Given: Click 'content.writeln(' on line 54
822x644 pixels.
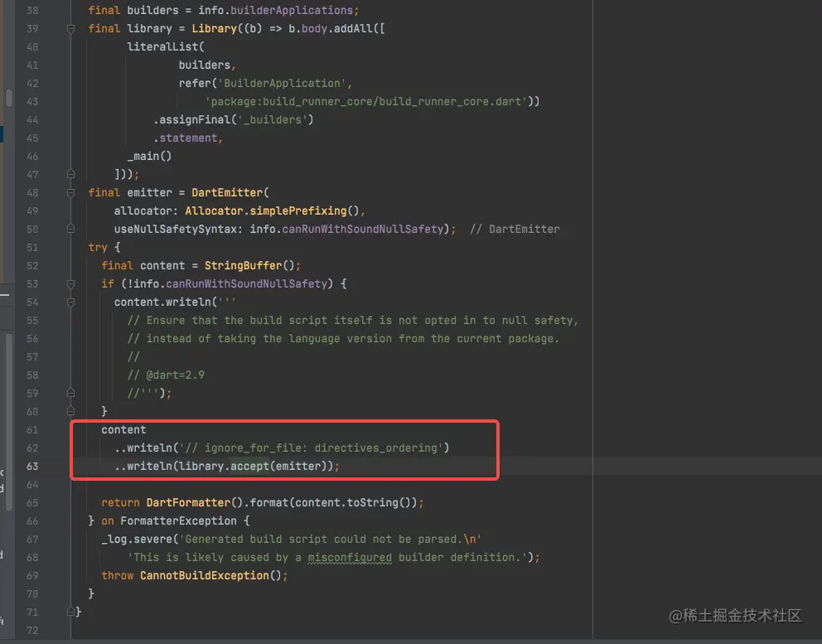Looking at the screenshot, I should (166, 302).
